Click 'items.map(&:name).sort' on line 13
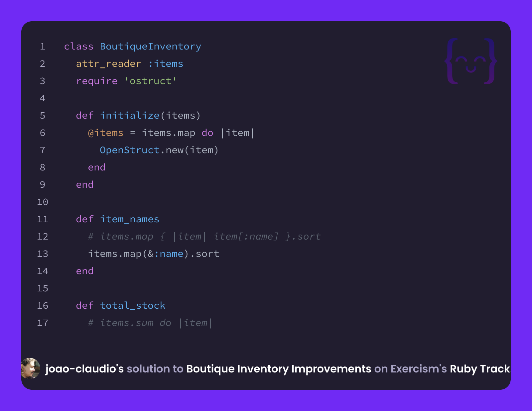Image resolution: width=532 pixels, height=411 pixels. tap(154, 254)
